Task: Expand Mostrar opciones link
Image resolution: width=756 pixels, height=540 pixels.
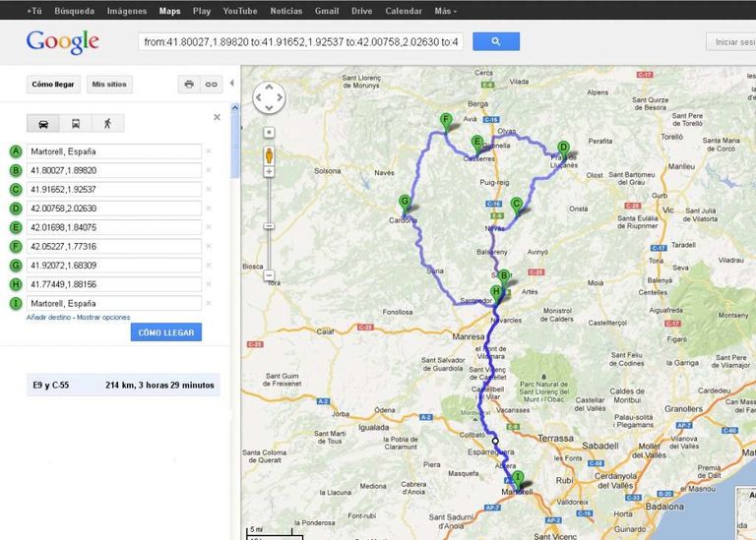Action: tap(103, 318)
